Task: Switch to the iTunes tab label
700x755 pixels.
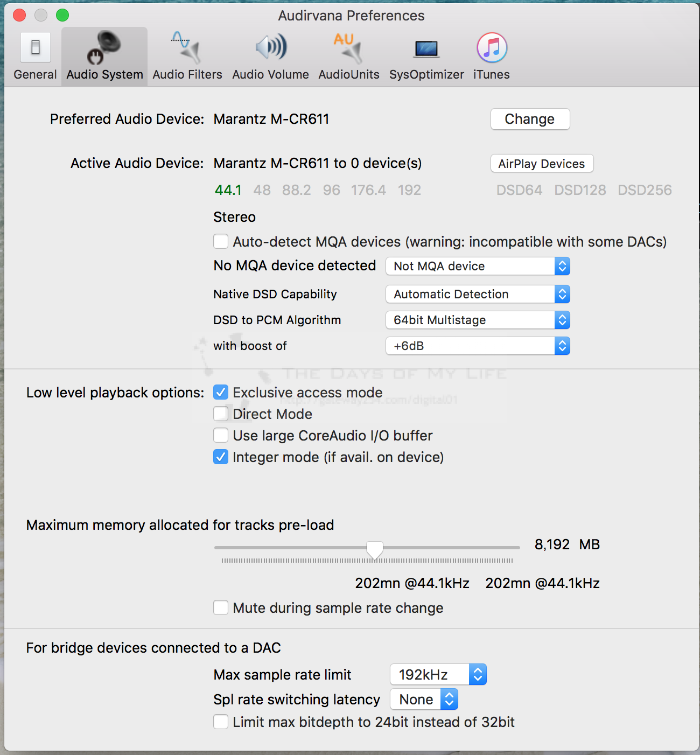Action: (492, 74)
